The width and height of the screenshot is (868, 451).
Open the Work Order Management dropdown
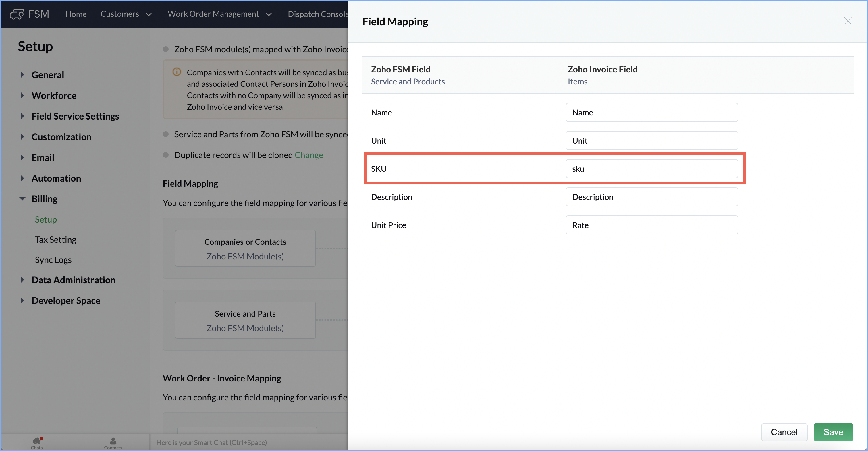click(x=219, y=14)
